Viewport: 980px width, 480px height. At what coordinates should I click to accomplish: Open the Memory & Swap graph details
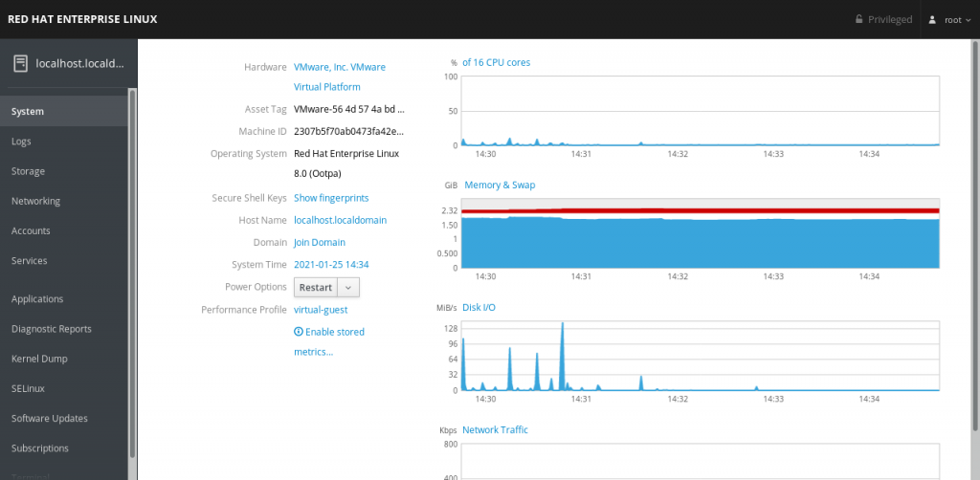coord(500,185)
